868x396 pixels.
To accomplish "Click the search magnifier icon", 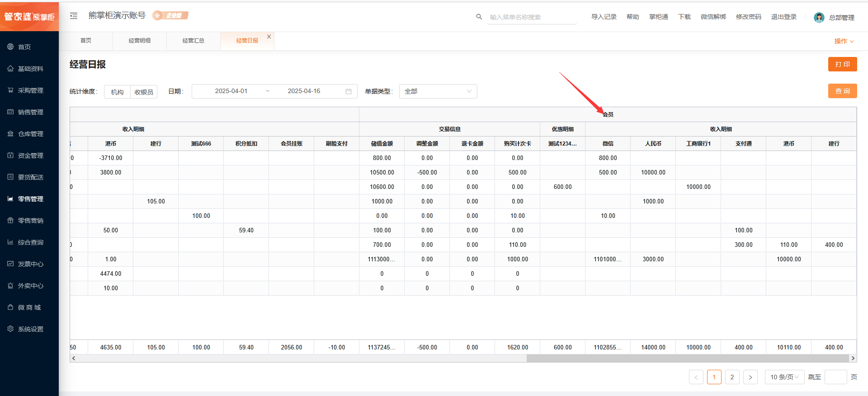I will 479,17.
